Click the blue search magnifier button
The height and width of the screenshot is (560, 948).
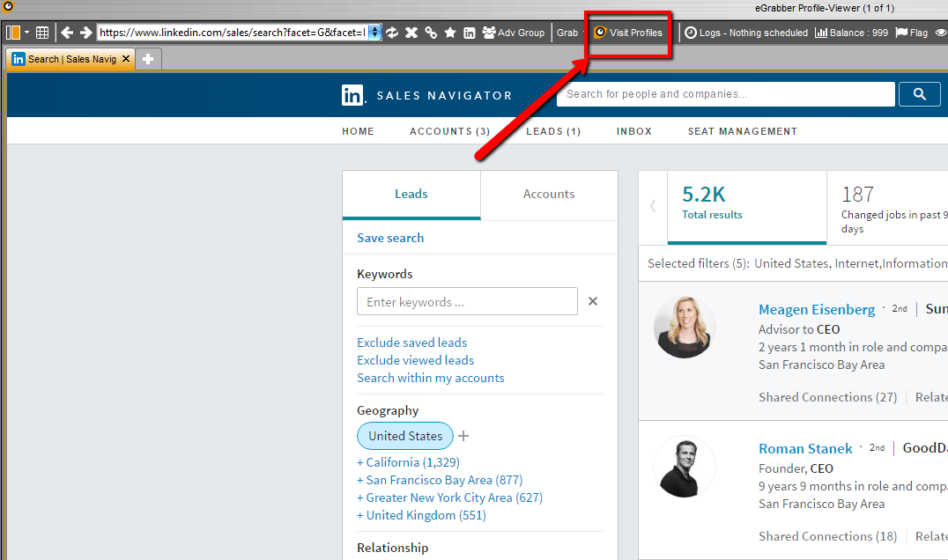tap(920, 94)
